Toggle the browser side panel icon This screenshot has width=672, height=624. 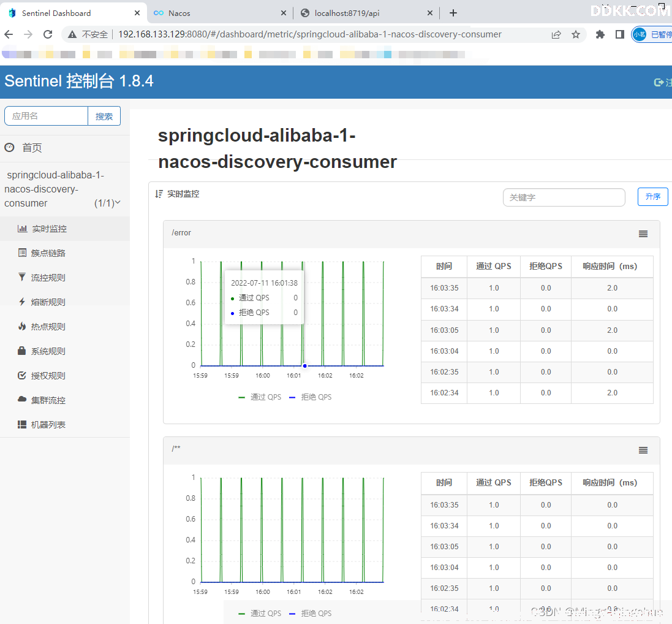coord(620,34)
